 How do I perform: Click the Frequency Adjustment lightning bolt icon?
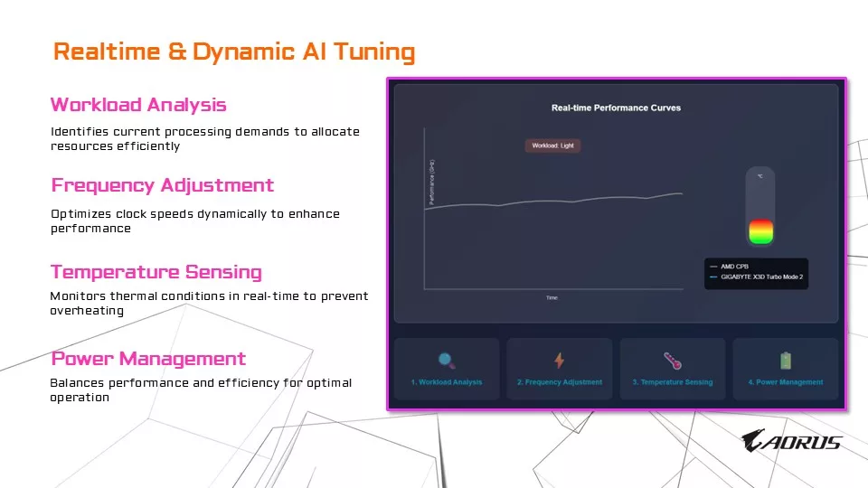click(559, 361)
